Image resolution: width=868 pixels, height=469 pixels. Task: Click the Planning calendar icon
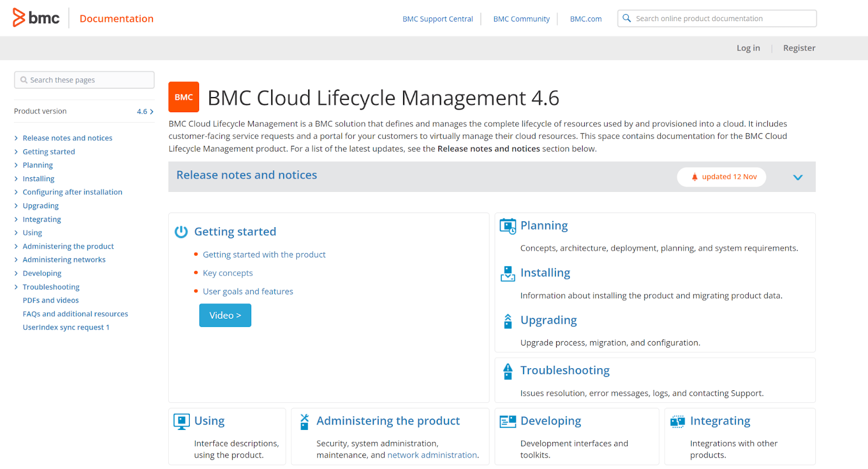click(x=508, y=226)
